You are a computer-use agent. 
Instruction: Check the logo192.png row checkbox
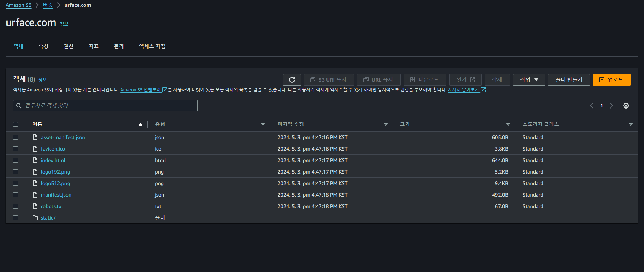pos(15,172)
